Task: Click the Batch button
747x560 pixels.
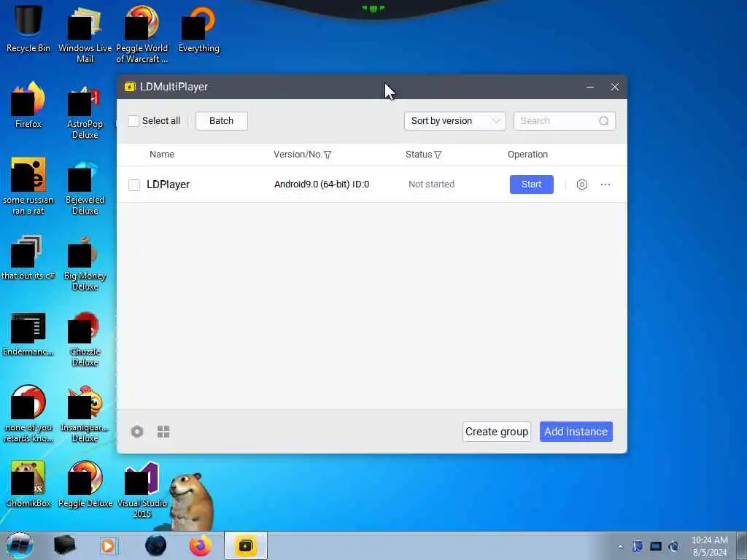Action: point(222,121)
